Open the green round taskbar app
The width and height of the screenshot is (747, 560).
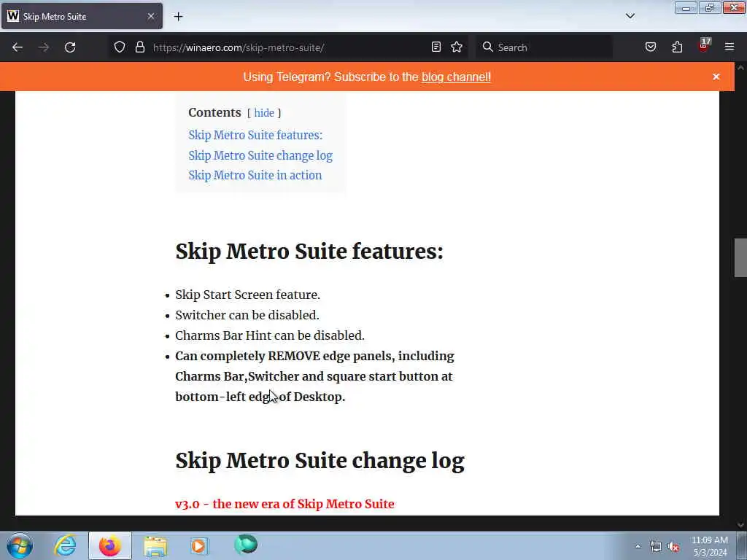pyautogui.click(x=246, y=544)
